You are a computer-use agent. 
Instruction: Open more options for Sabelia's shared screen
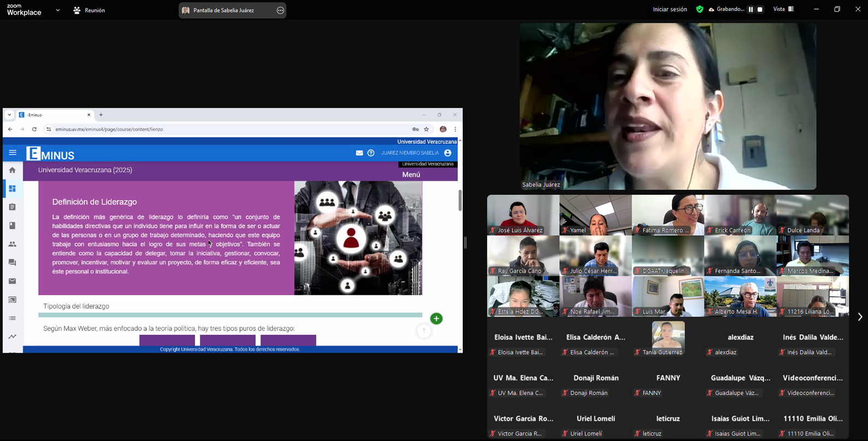pyautogui.click(x=280, y=10)
